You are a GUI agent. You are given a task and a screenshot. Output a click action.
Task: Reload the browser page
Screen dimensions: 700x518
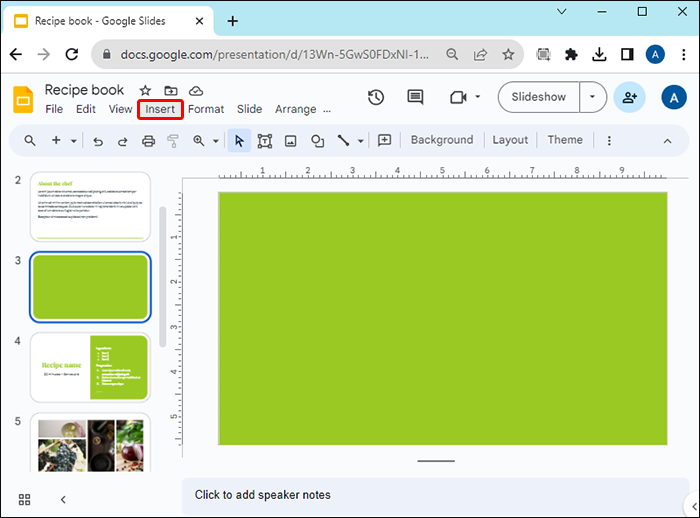click(72, 54)
